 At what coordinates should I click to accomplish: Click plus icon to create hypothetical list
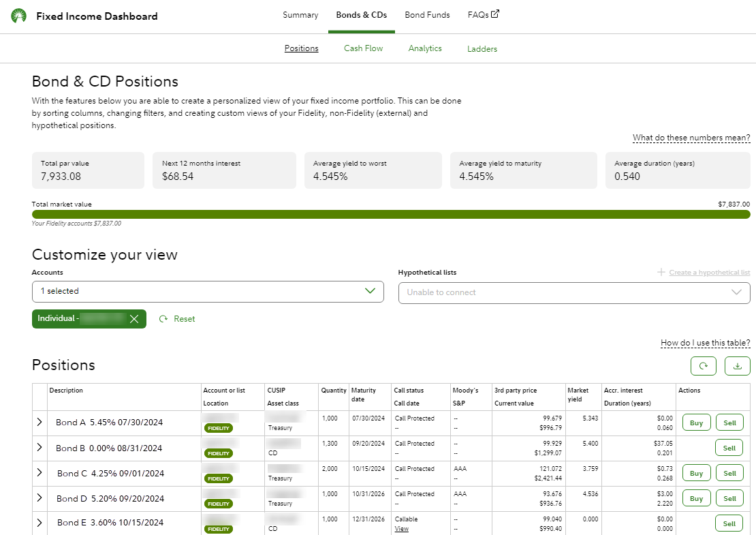tap(661, 273)
